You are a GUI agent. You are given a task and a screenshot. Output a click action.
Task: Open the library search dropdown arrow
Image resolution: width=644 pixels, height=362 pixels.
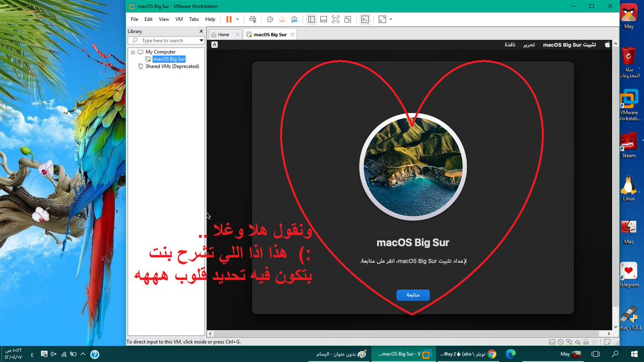coord(201,40)
